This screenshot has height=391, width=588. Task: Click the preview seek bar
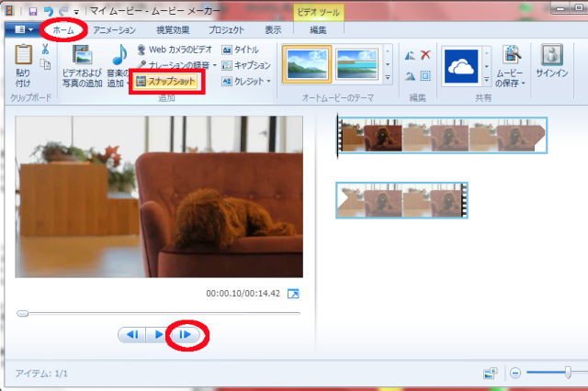[158, 313]
